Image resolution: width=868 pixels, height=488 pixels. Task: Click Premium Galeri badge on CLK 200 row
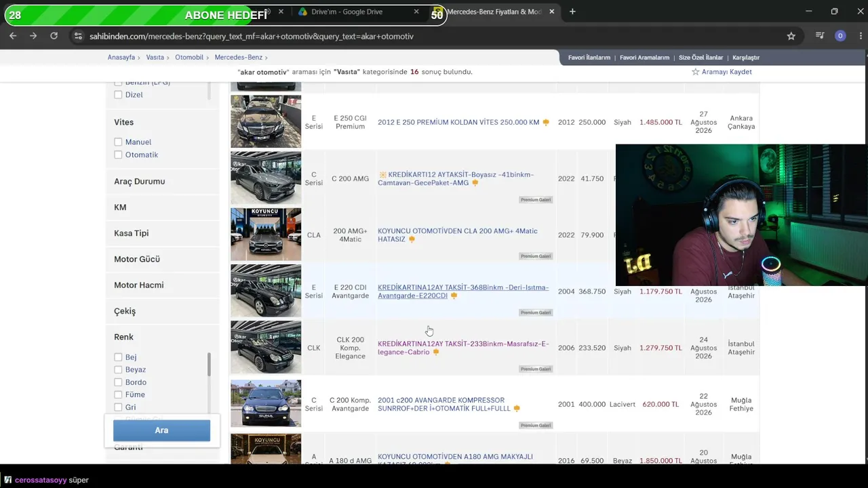536,369
